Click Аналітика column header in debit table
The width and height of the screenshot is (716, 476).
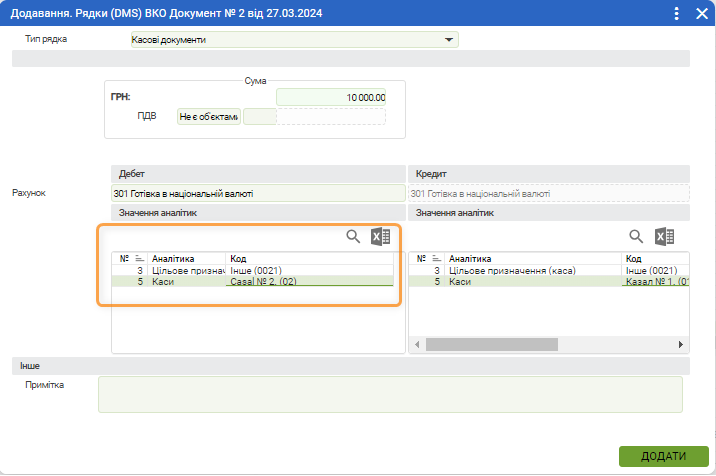coord(187,258)
